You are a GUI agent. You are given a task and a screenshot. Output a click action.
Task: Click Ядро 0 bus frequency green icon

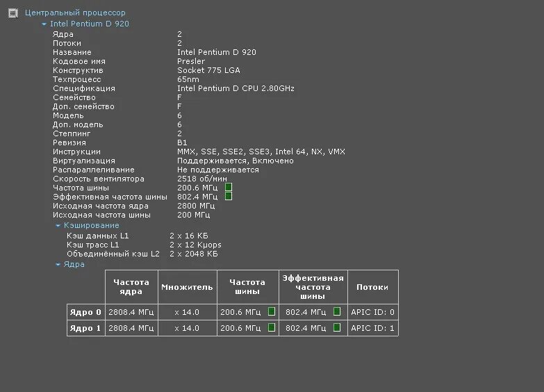point(272,312)
